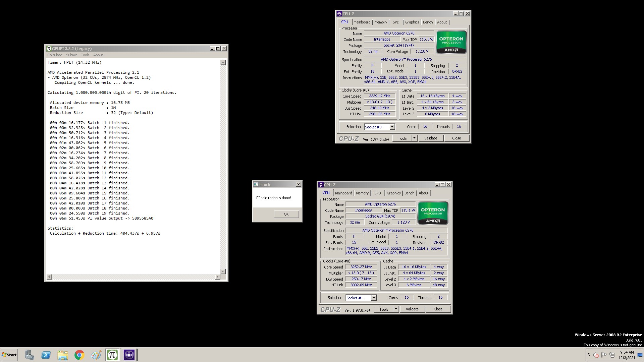This screenshot has height=362, width=644.
Task: Minimize the lower CPU-Z window
Action: point(437,185)
